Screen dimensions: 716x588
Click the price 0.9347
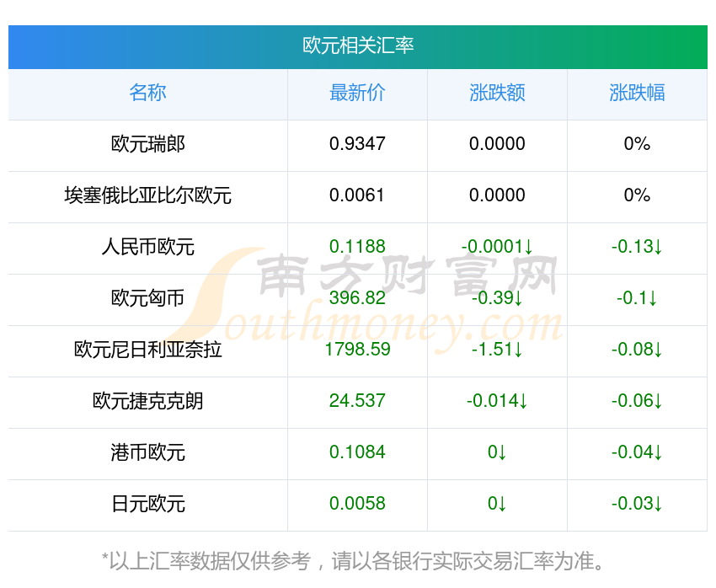pos(357,144)
